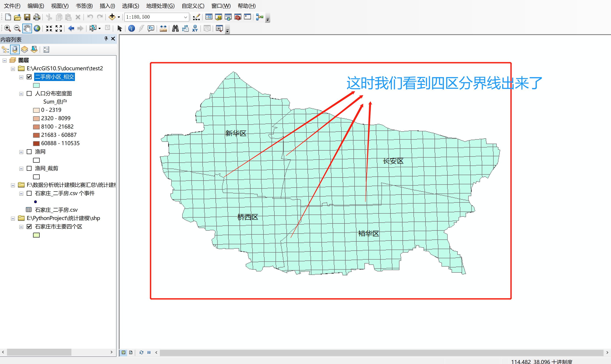Screen dimensions: 611x364
Task: Activate the Measure ruler tool
Action: coord(163,28)
